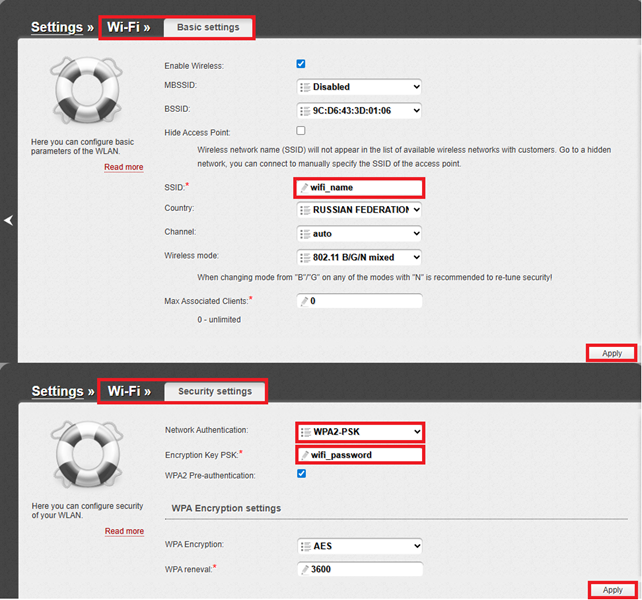Expand WPA Encryption AES dropdown
Viewport: 642px width, 600px height.
(x=360, y=546)
